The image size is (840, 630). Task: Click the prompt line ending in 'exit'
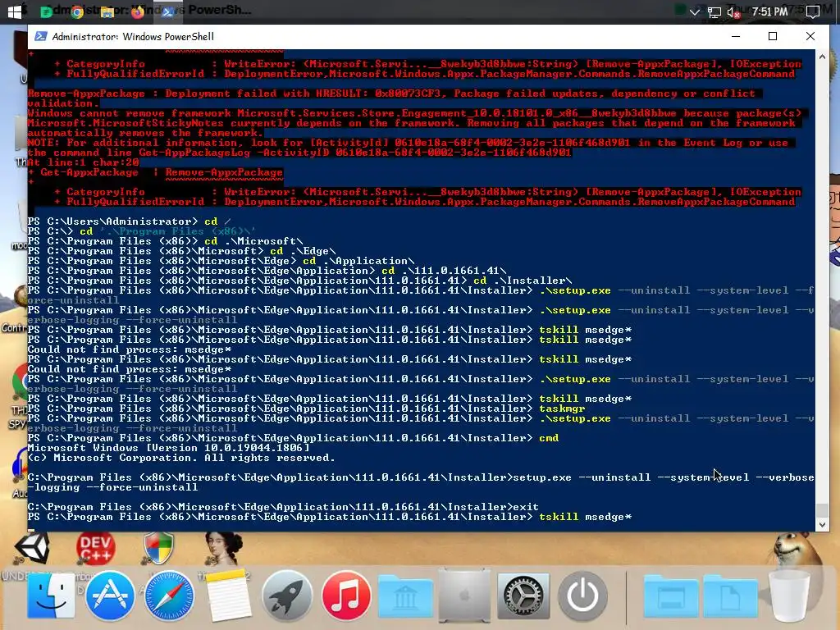click(x=283, y=507)
